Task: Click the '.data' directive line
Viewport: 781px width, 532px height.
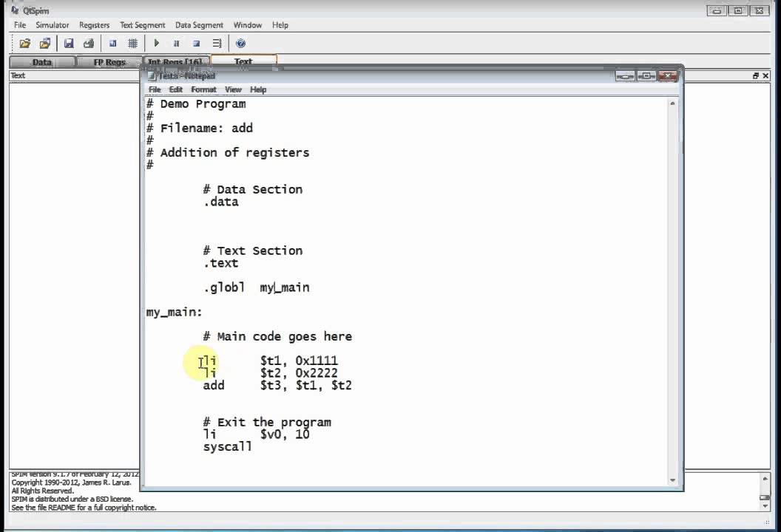Action: click(x=220, y=202)
